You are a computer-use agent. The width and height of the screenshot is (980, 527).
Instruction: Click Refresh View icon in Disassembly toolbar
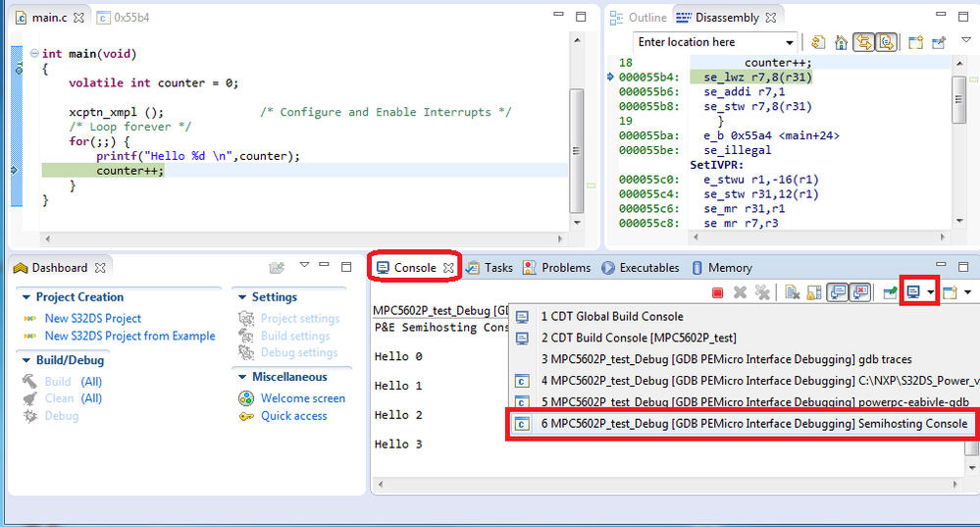(x=817, y=42)
